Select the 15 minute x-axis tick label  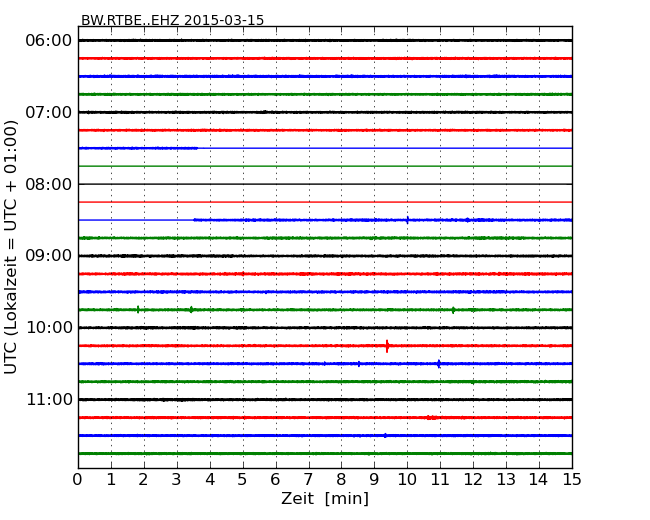(x=571, y=480)
